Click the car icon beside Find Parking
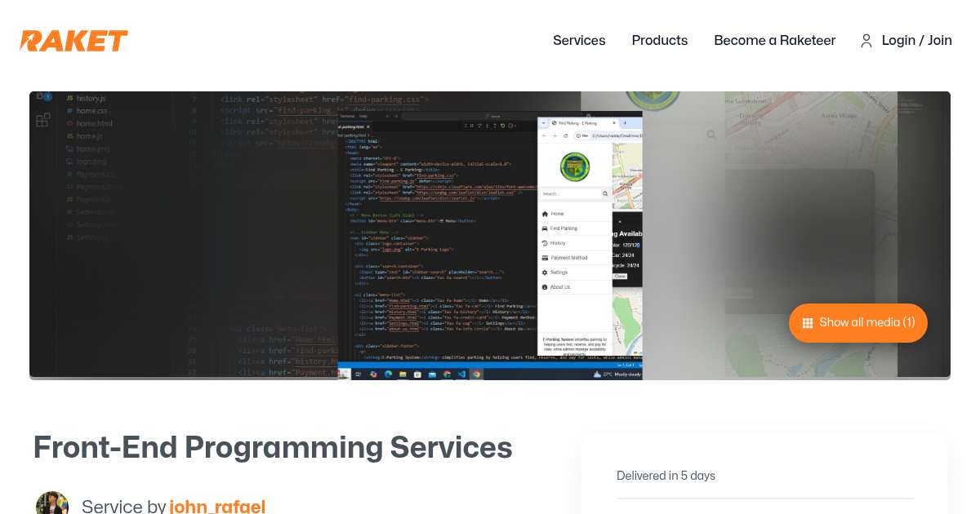The height and width of the screenshot is (514, 980). tap(545, 228)
